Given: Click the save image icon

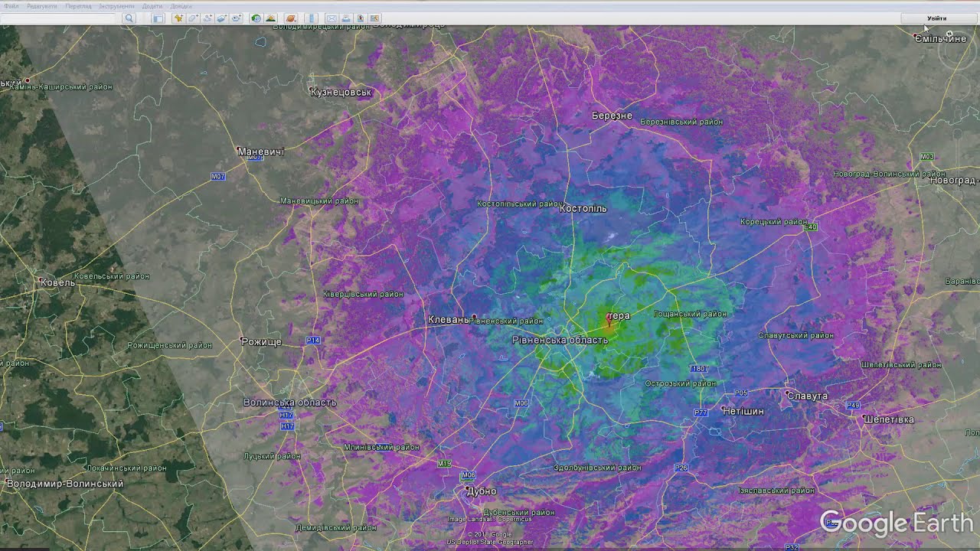Looking at the screenshot, I should pyautogui.click(x=360, y=18).
